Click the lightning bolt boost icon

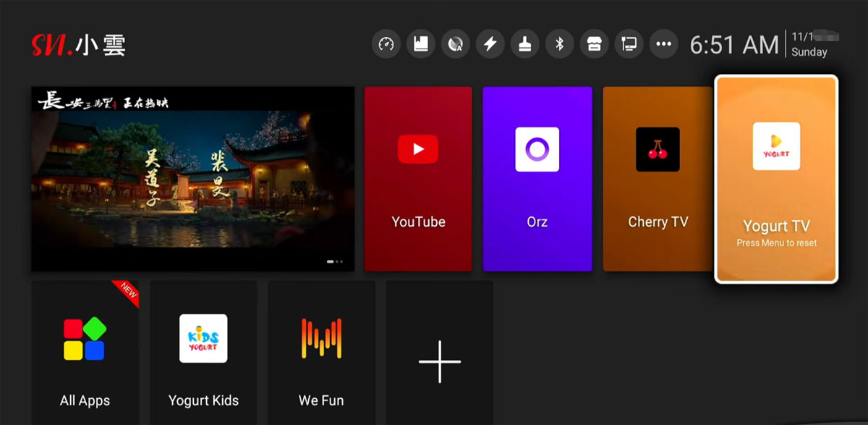click(x=490, y=44)
